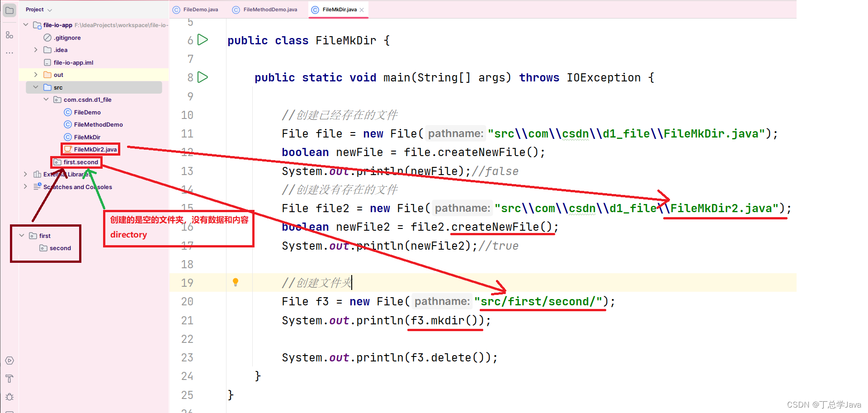Click the More Tool Windows ellipsis icon
The width and height of the screenshot is (868, 413).
(9, 52)
